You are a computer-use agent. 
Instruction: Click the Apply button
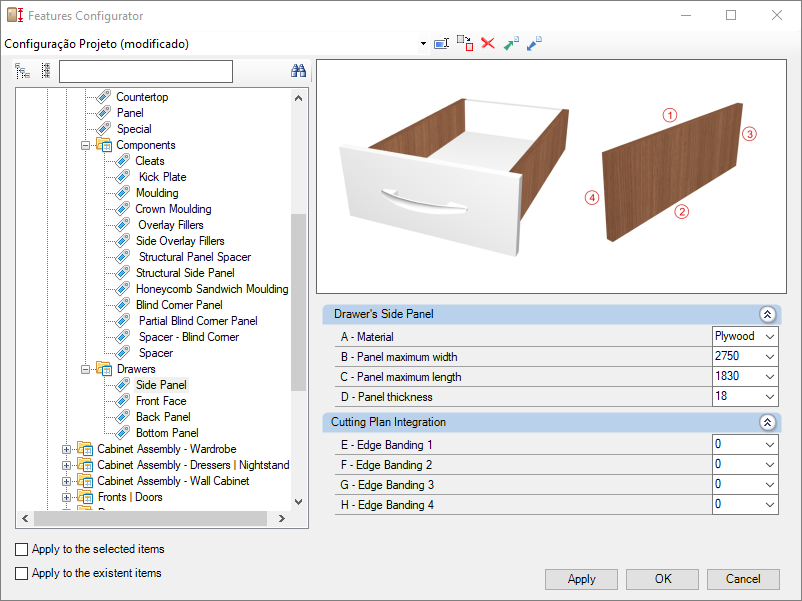581,579
